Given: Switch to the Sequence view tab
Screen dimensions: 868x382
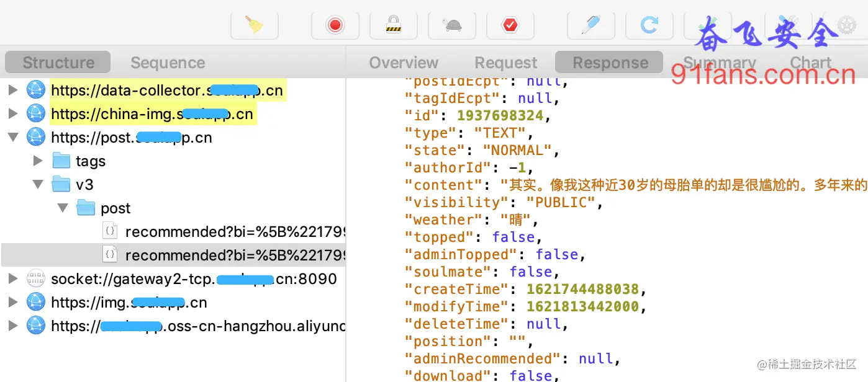Looking at the screenshot, I should [x=168, y=63].
